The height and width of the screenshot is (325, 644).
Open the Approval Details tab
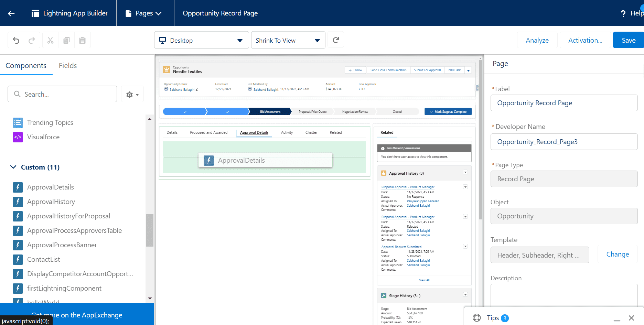(x=254, y=132)
